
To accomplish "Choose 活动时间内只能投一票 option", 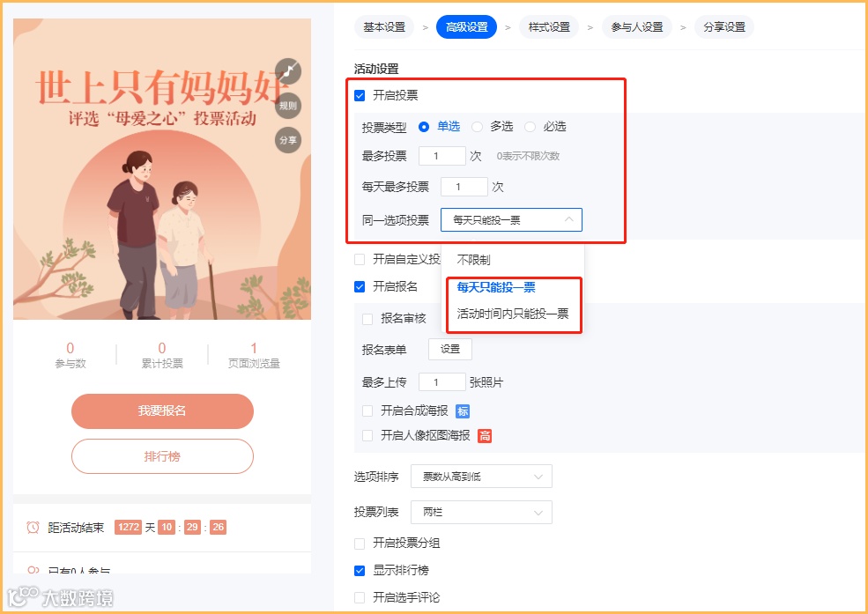I will (513, 314).
